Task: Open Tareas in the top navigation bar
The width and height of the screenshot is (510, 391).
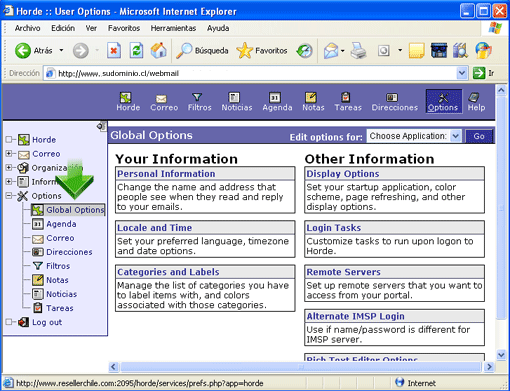Action: pos(348,102)
